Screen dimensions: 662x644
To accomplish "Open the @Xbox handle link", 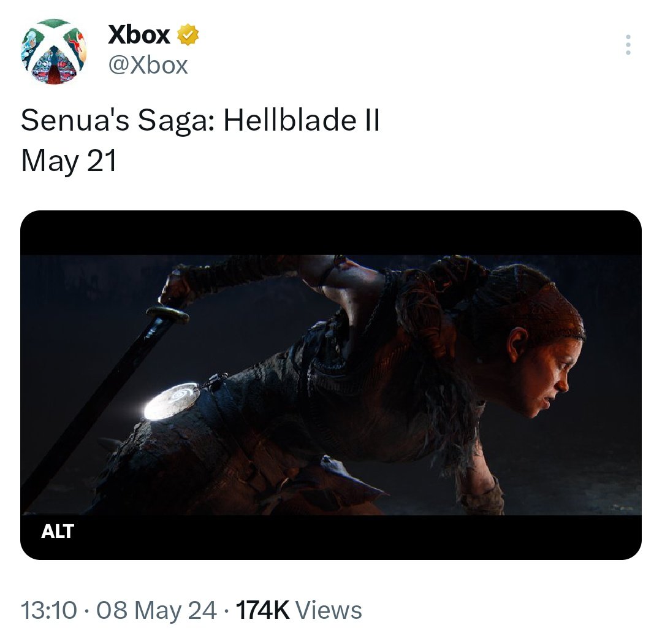I will pos(148,65).
